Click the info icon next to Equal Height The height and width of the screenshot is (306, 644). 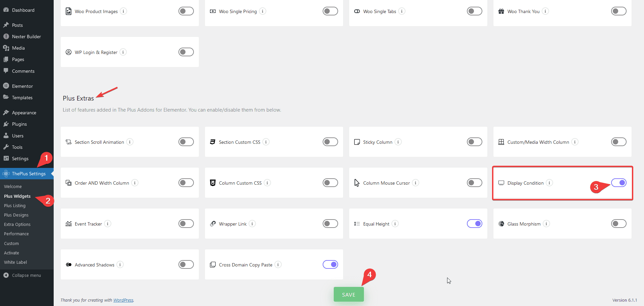395,224
